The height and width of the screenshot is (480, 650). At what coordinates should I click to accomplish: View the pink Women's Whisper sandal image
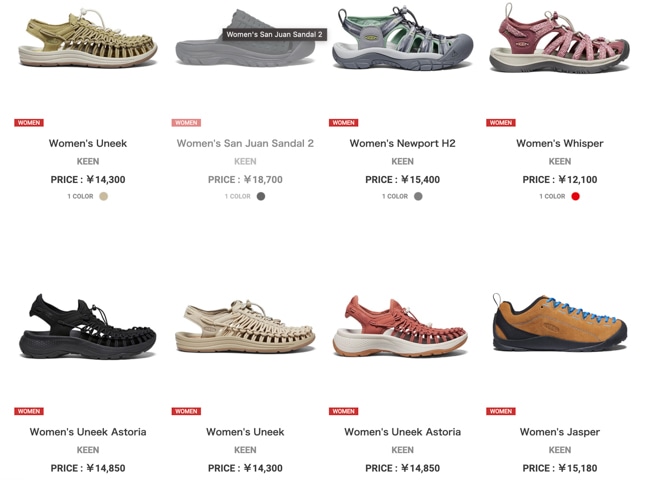point(559,39)
